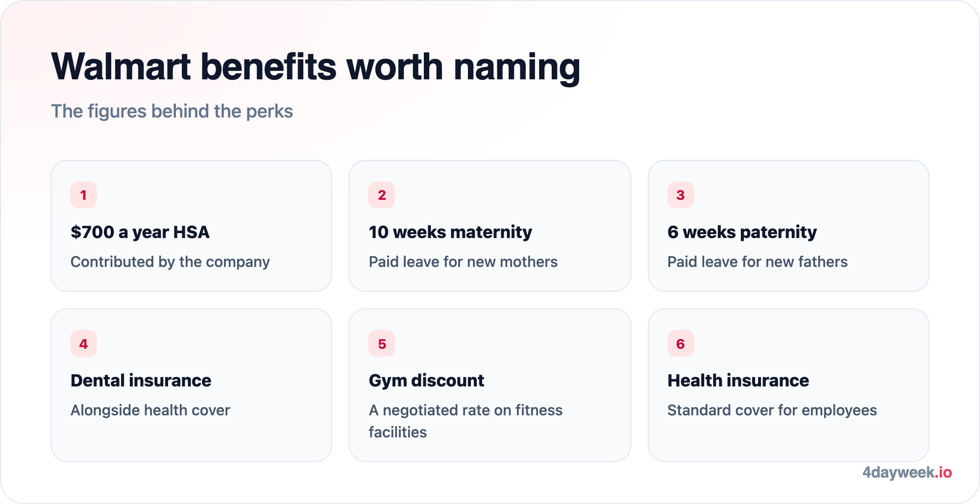
Task: Click the "Gym discount" card title
Action: pos(426,381)
